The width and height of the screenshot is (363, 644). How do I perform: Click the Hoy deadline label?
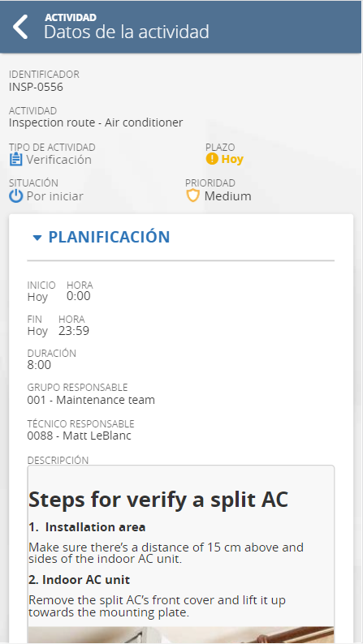point(232,159)
